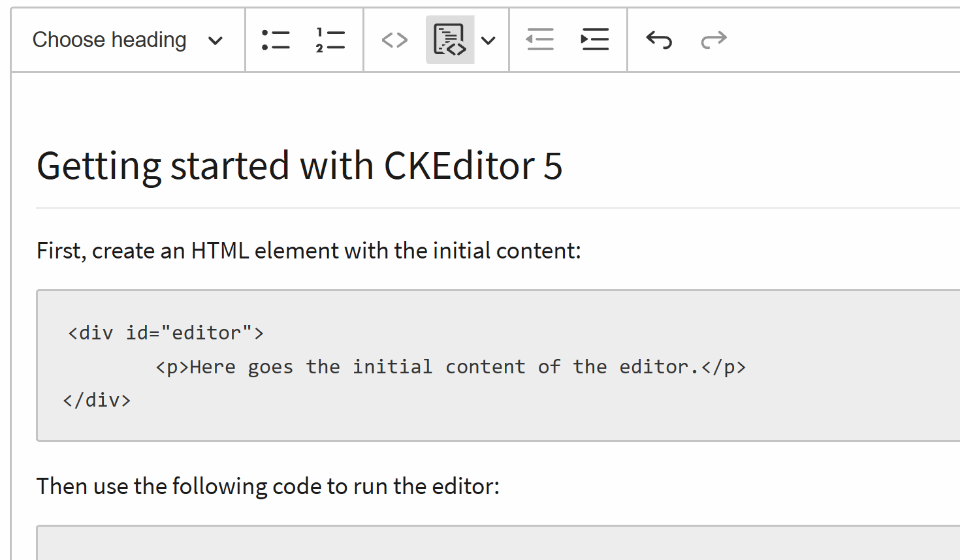Apply inline code formatting
The height and width of the screenshot is (560, 960).
click(394, 39)
